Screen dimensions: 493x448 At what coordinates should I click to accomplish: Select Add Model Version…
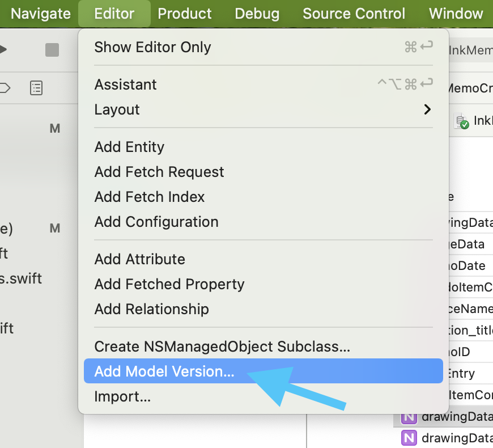pyautogui.click(x=263, y=371)
